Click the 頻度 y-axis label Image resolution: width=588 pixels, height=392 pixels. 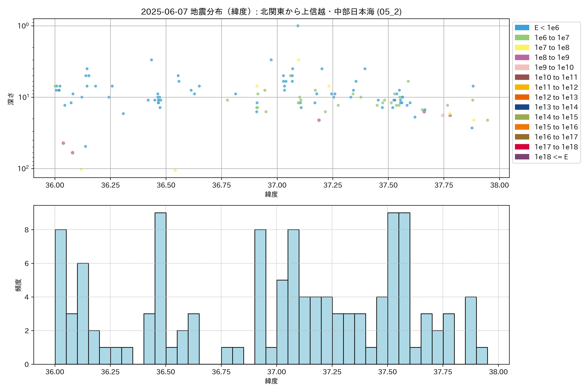pos(18,285)
